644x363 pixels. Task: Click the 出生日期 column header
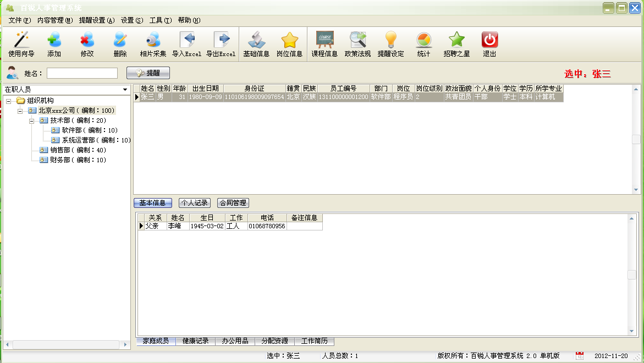tap(205, 89)
